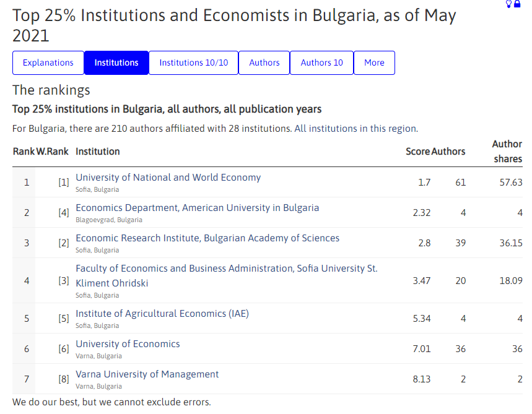Open Economics Department, American University in Bulgaria
This screenshot has height=414, width=532.
pyautogui.click(x=197, y=208)
